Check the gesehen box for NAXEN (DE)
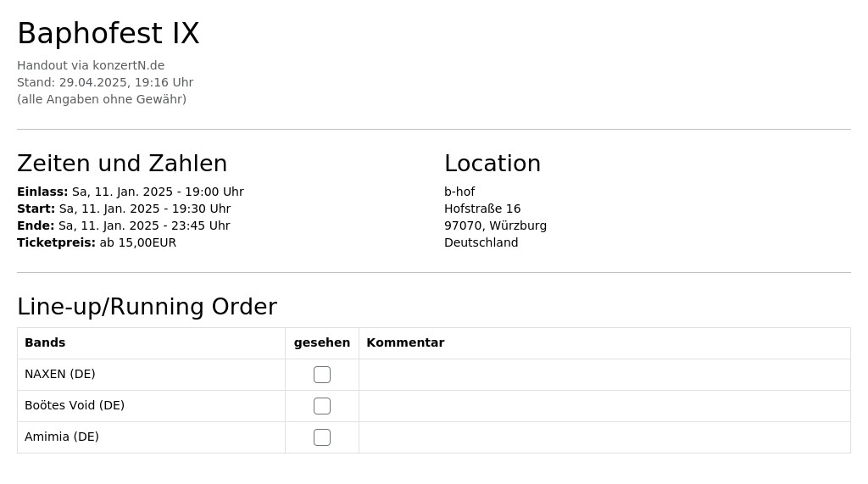The image size is (868, 484). 321,375
